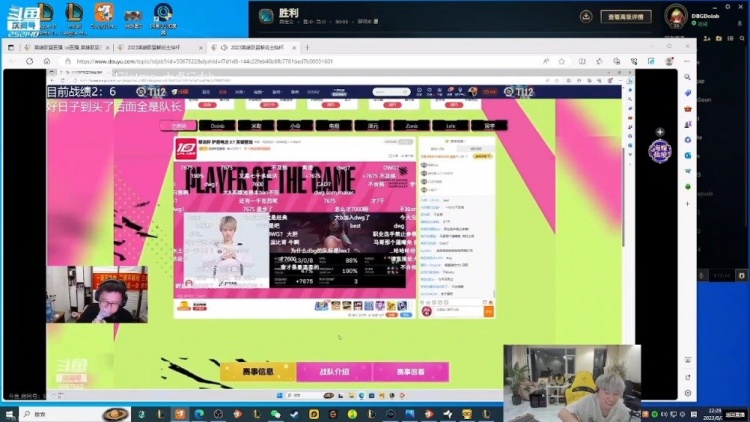Image resolution: width=750 pixels, height=422 pixels.
Task: Click the douyu.com address bar
Action: point(306,61)
